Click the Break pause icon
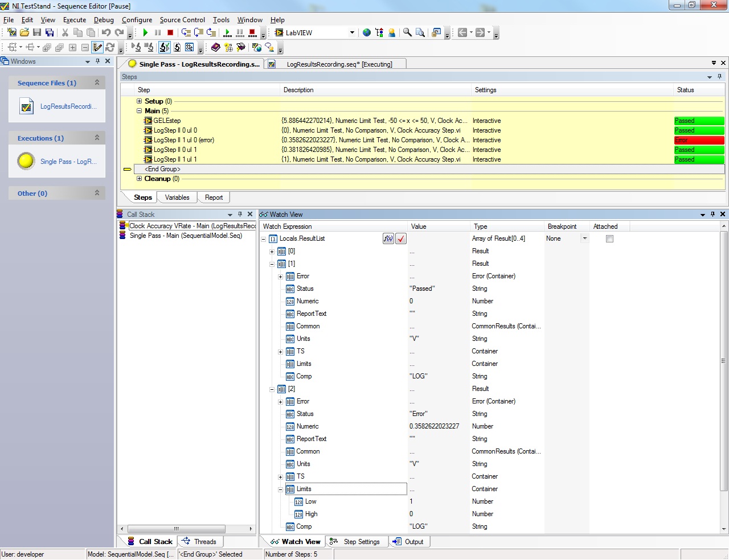729x560 pixels. pyautogui.click(x=158, y=32)
